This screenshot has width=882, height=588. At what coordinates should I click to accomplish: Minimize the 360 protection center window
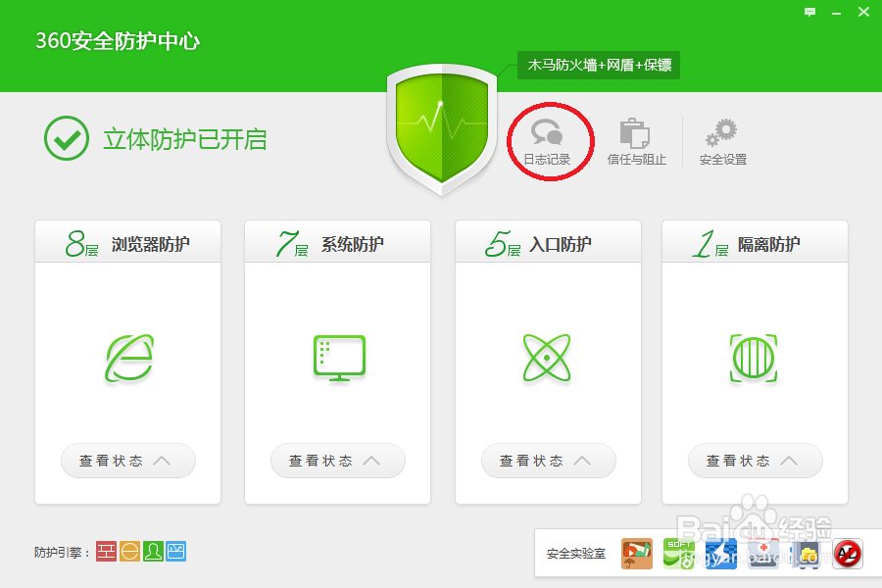click(837, 13)
